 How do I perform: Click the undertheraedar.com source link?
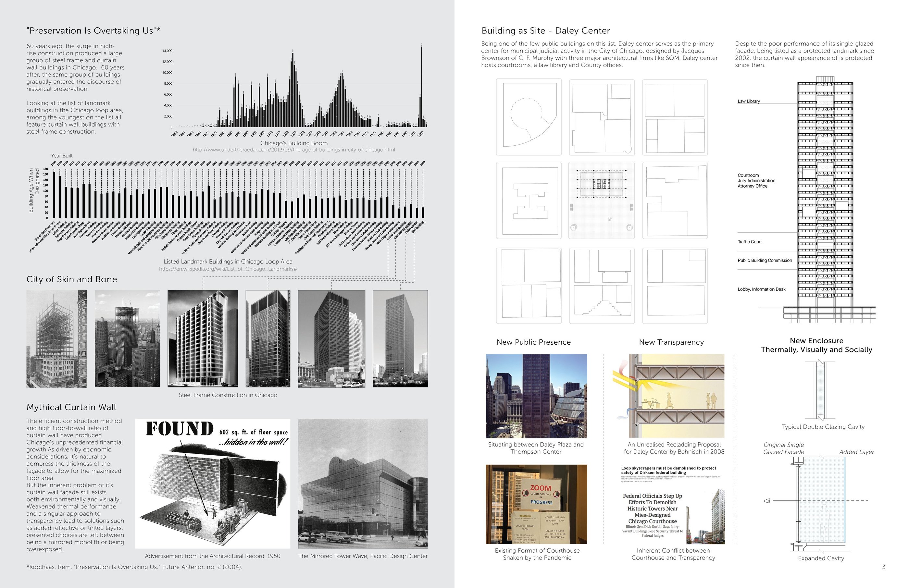(294, 150)
